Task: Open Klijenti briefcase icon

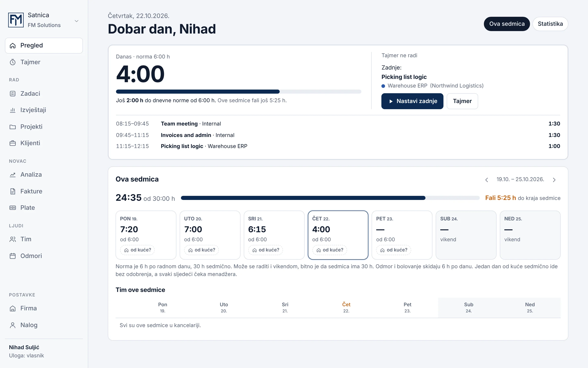Action: (x=13, y=143)
